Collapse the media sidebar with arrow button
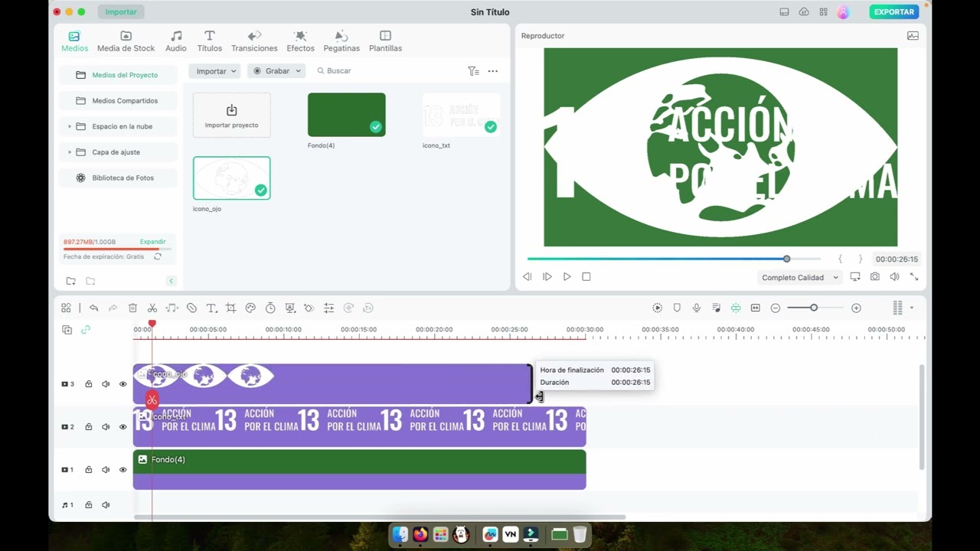Screen dimensions: 980x551 171,281
